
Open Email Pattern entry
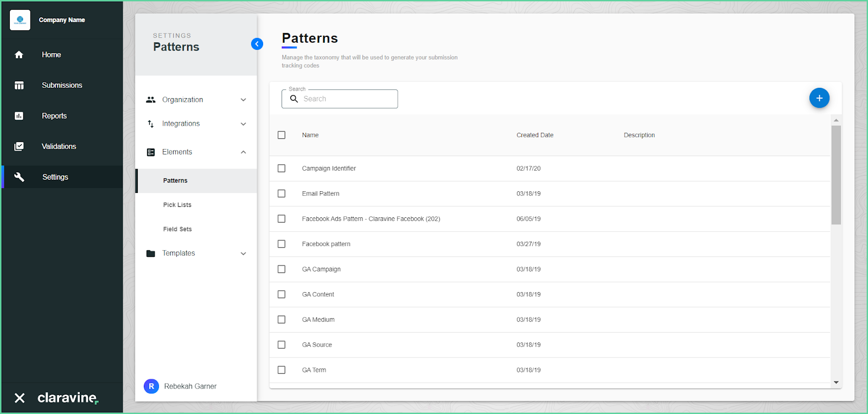321,193
